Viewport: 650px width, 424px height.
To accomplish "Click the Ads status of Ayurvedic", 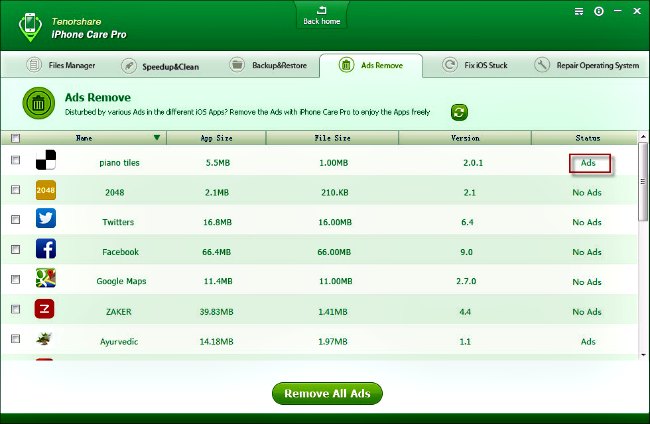I will (588, 342).
